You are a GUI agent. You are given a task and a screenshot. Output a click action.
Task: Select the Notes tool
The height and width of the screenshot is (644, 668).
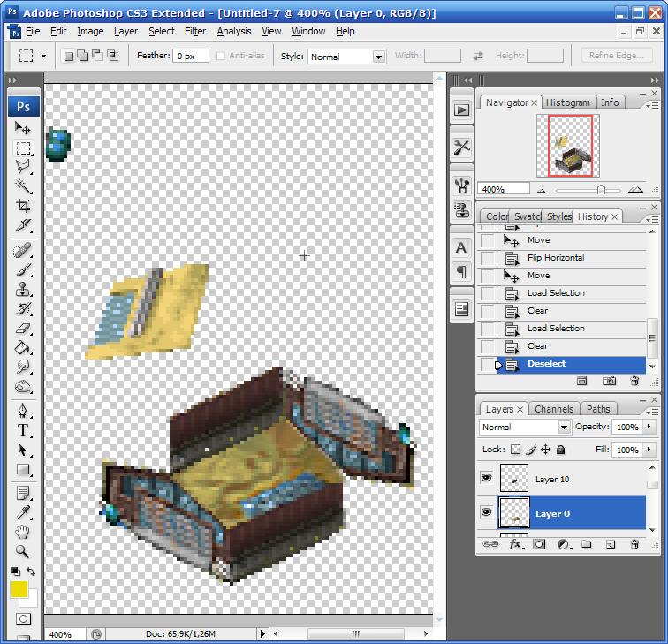tap(23, 494)
